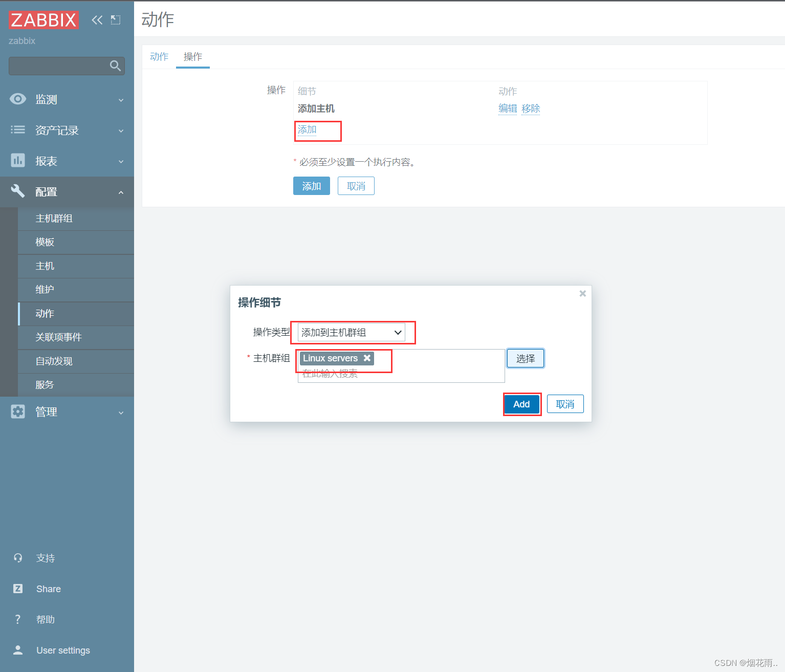
Task: Click the gear icon for 管理
Action: coord(18,411)
